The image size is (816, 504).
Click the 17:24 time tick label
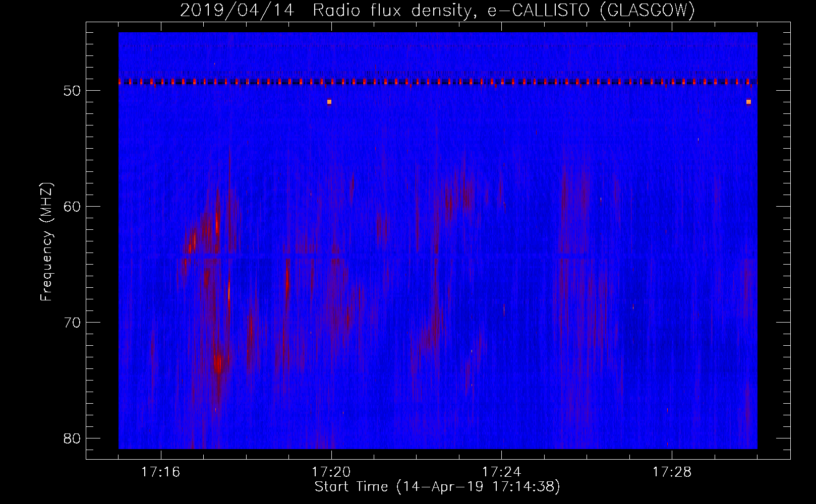tap(501, 472)
